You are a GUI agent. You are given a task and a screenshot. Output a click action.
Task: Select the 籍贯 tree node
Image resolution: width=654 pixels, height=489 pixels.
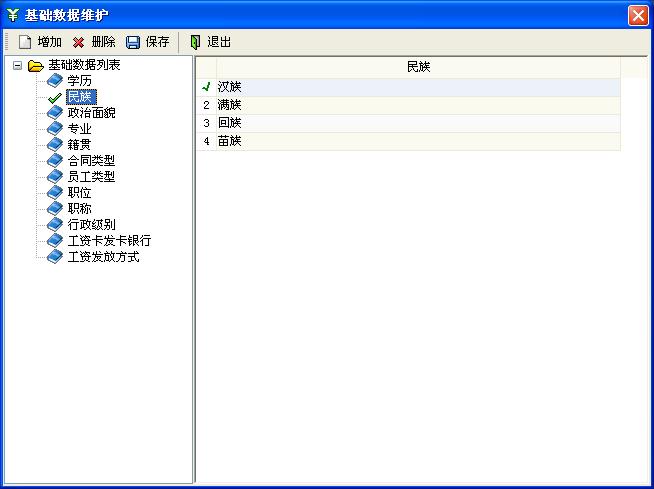click(x=79, y=144)
